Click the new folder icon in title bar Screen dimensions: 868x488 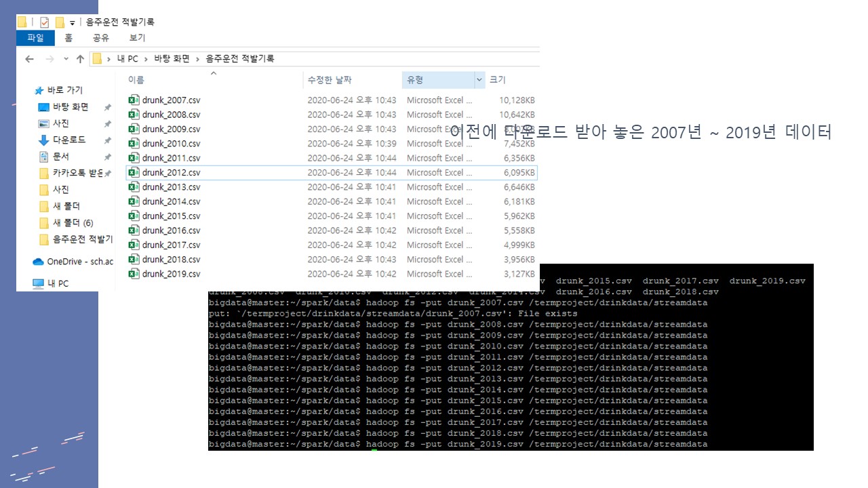click(60, 22)
